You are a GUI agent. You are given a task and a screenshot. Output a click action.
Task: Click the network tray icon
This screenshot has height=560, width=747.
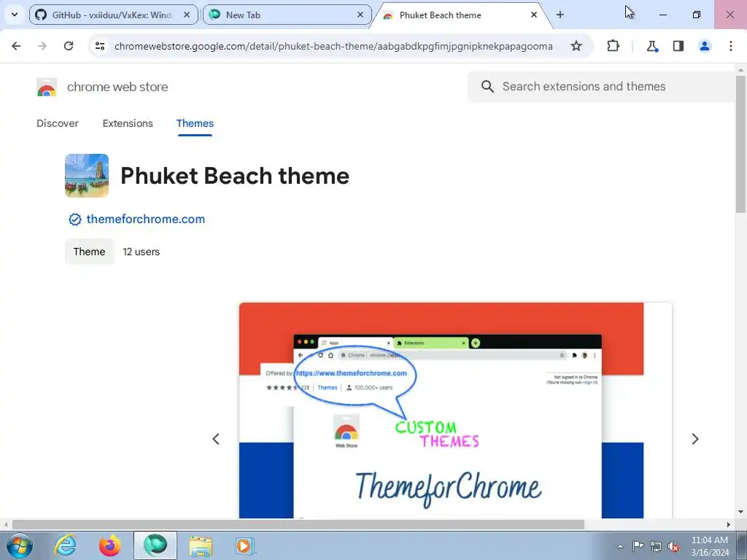[x=656, y=546]
